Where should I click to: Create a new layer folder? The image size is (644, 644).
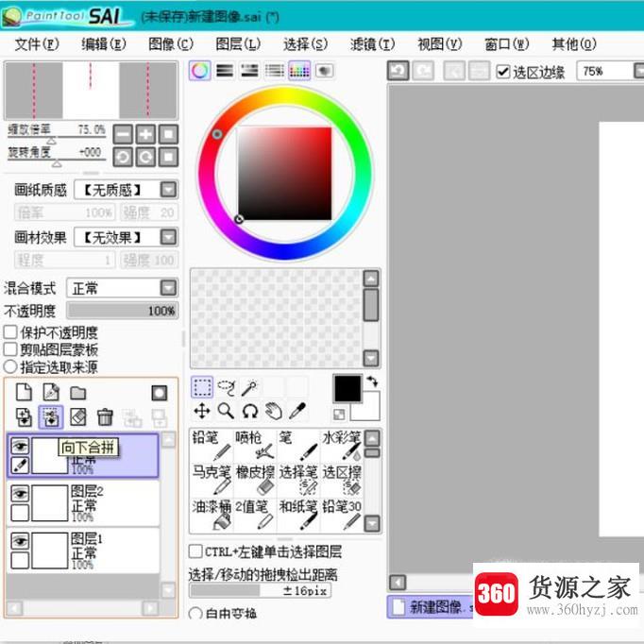point(78,393)
